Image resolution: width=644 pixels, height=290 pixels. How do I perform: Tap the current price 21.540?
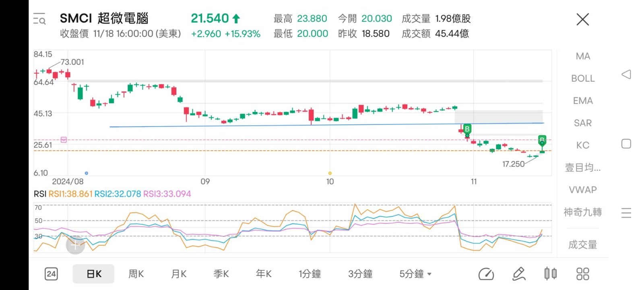coord(210,18)
